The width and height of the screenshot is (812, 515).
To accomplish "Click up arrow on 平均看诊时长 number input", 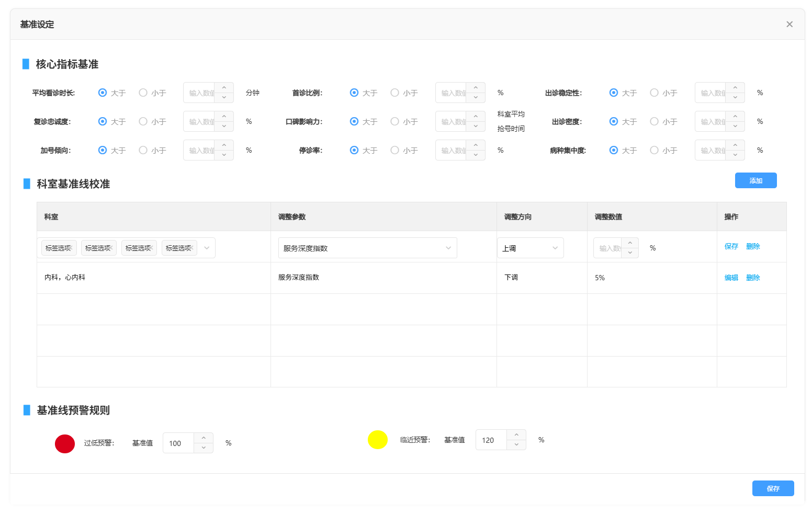I will click(224, 88).
